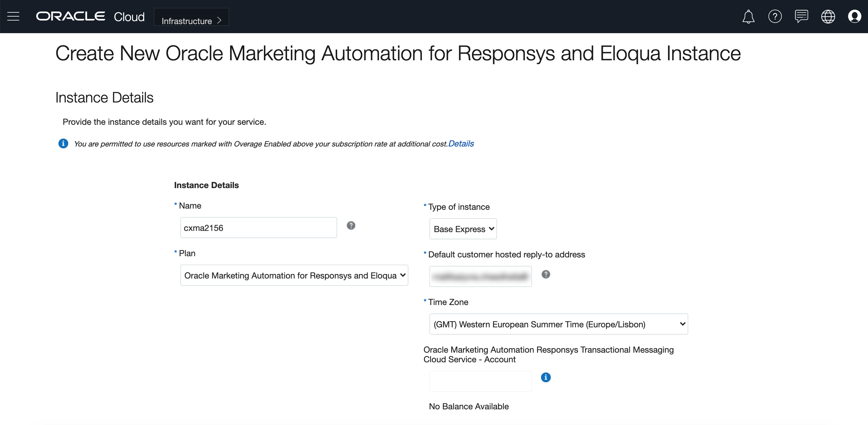The image size is (868, 425).
Task: Click the notifications bell icon
Action: [x=748, y=17]
